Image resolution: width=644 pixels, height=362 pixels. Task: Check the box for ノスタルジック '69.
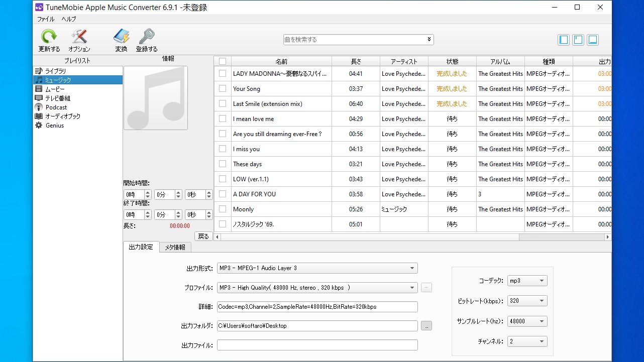tap(223, 224)
